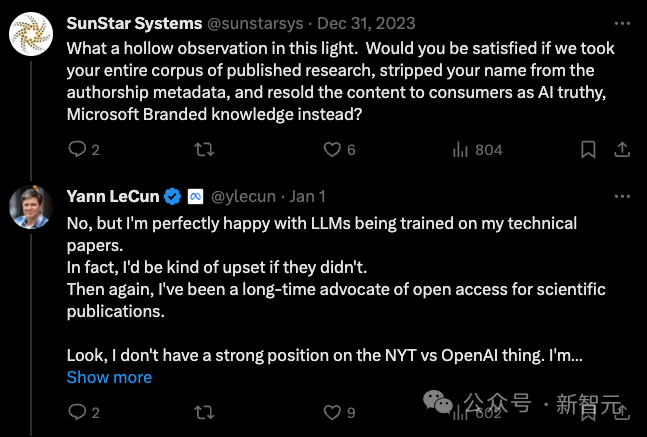
Task: View analytics showing 804 views
Action: pos(461,150)
